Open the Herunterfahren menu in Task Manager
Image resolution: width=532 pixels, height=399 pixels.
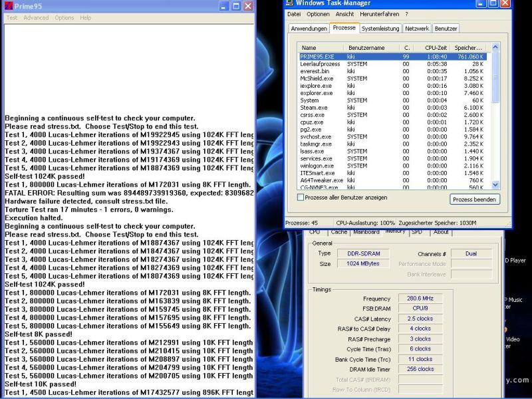[379, 14]
